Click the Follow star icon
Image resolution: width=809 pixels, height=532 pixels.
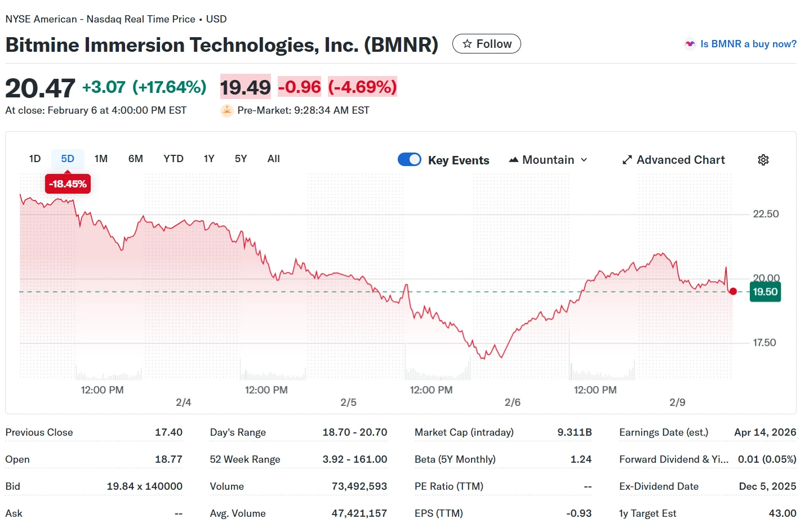point(467,44)
